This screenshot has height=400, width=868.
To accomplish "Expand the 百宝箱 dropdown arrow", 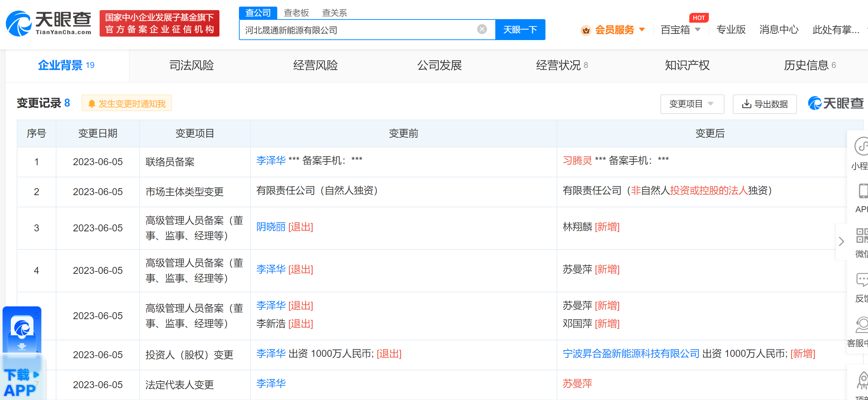I will coord(698,30).
